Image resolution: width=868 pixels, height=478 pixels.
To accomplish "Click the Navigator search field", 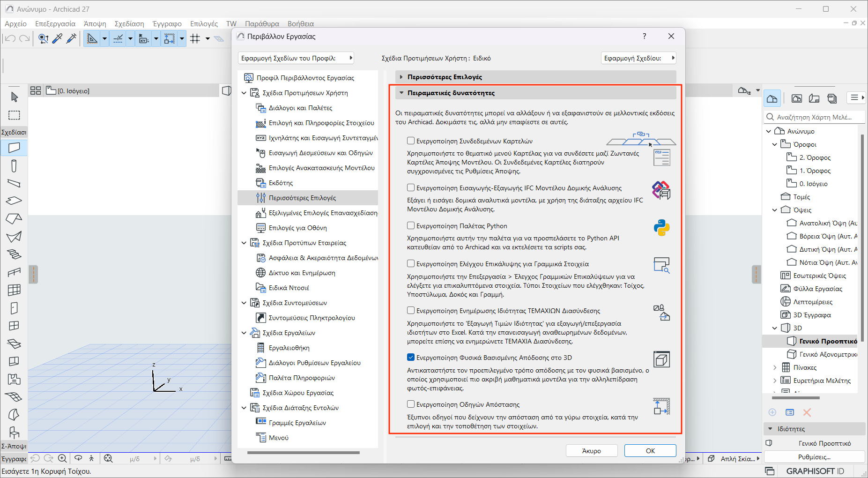I will click(814, 117).
